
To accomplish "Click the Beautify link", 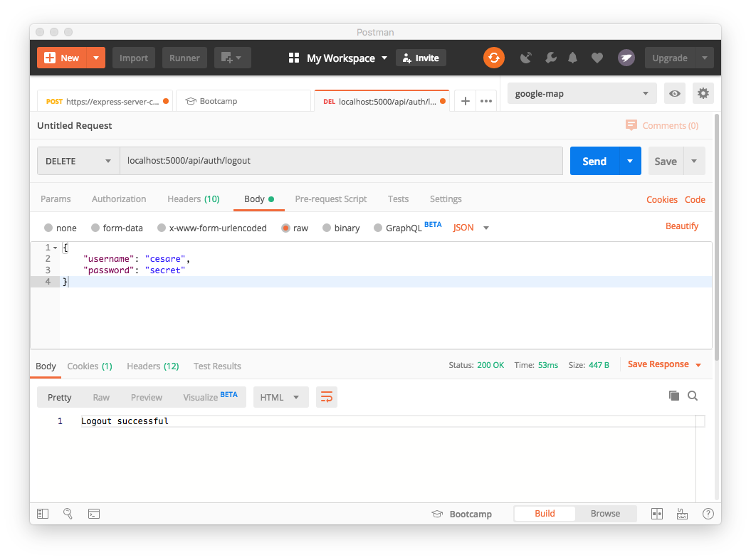I will click(681, 226).
